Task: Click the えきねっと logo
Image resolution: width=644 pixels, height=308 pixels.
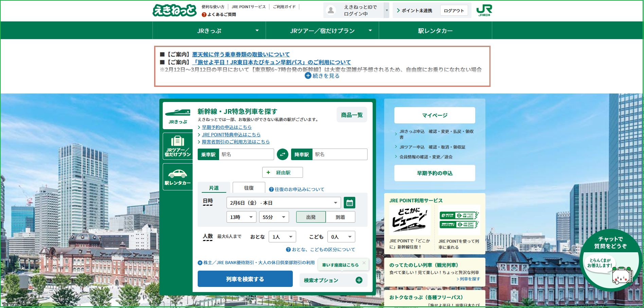Action: coord(175,11)
